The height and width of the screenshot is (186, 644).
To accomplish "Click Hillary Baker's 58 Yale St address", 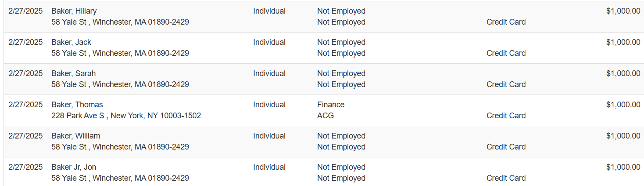I will coord(120,22).
